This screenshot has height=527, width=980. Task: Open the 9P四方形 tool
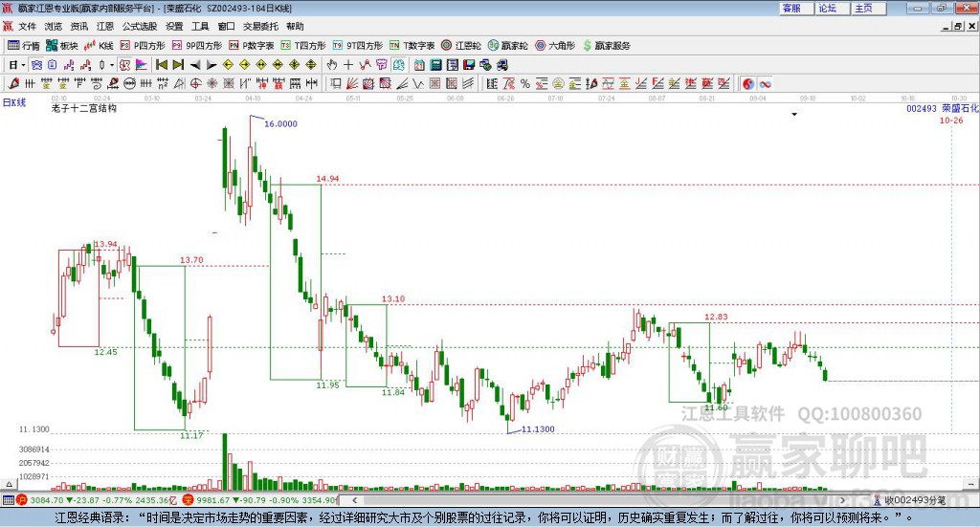(x=197, y=46)
